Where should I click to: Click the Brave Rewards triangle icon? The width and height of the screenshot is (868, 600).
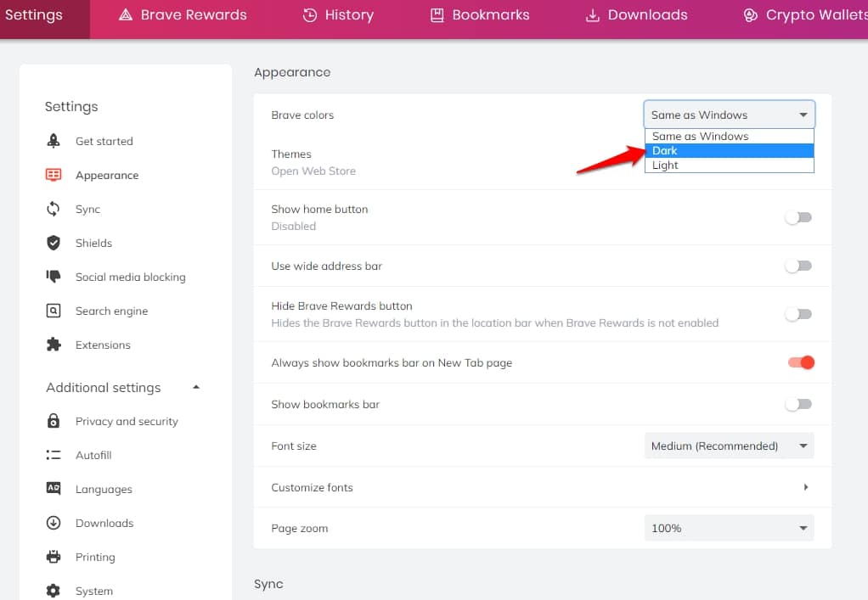126,15
